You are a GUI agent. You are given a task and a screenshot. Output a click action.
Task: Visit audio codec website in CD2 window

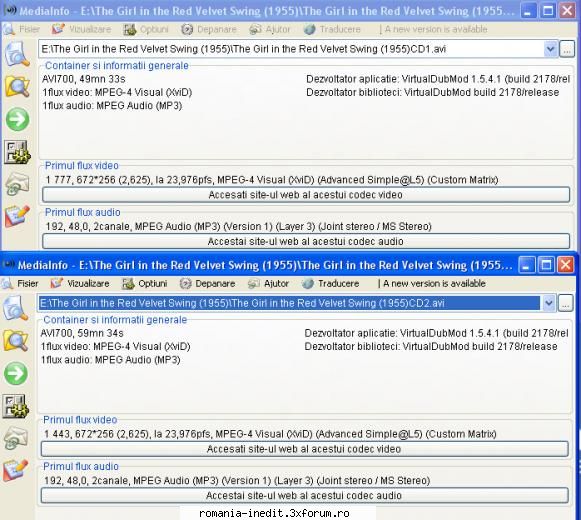point(304,496)
